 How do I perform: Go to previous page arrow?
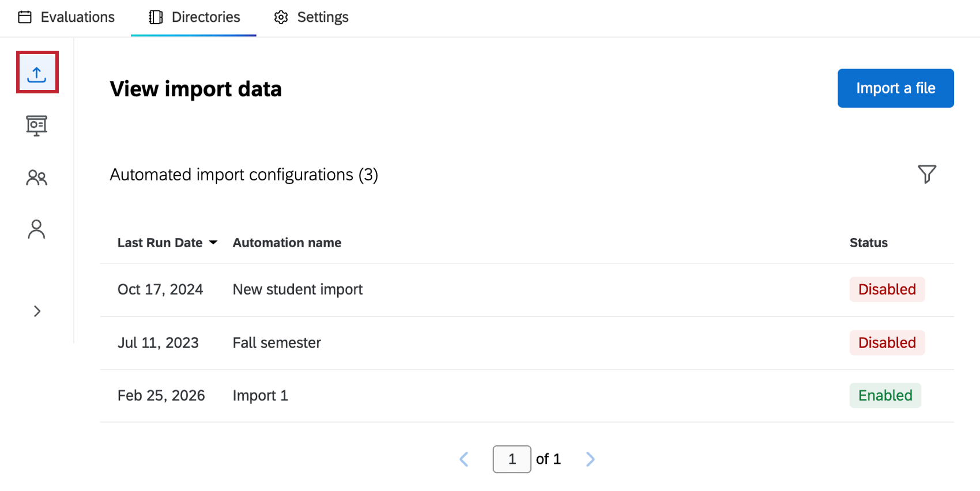tap(464, 459)
